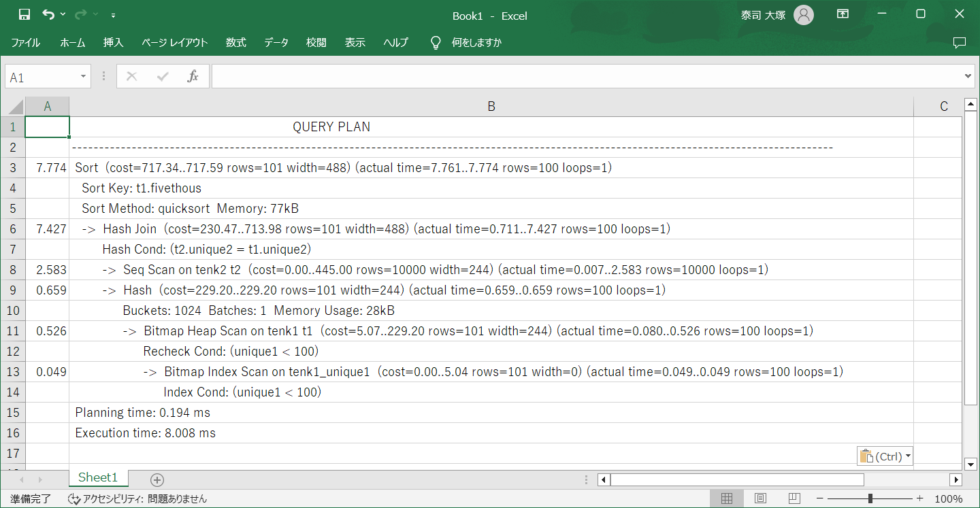Click cell A11 with value 0.526

click(x=47, y=331)
